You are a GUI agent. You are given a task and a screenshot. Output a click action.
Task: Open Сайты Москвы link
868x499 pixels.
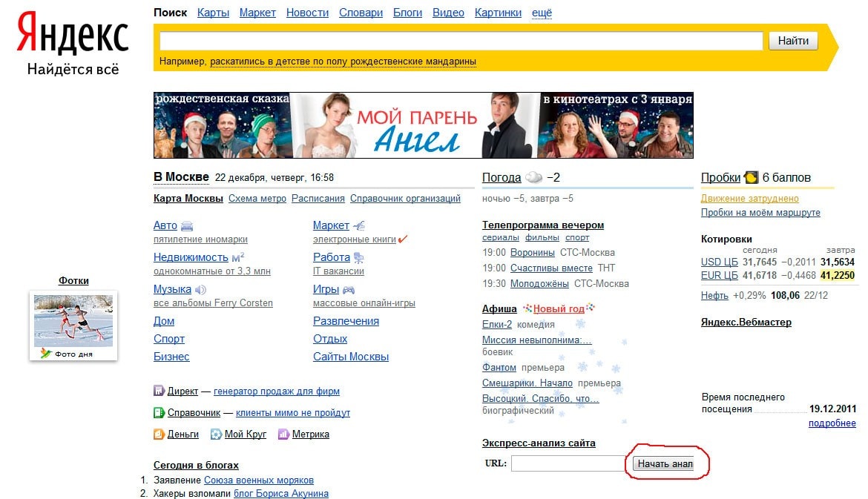coord(351,357)
